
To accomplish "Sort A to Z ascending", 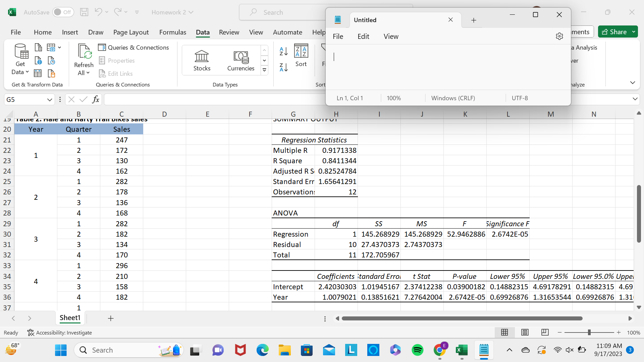I will click(x=283, y=51).
